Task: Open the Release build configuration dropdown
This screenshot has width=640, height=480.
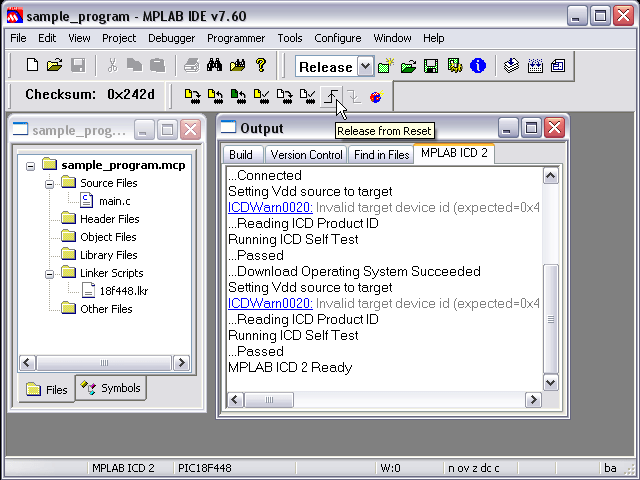Action: click(x=366, y=66)
